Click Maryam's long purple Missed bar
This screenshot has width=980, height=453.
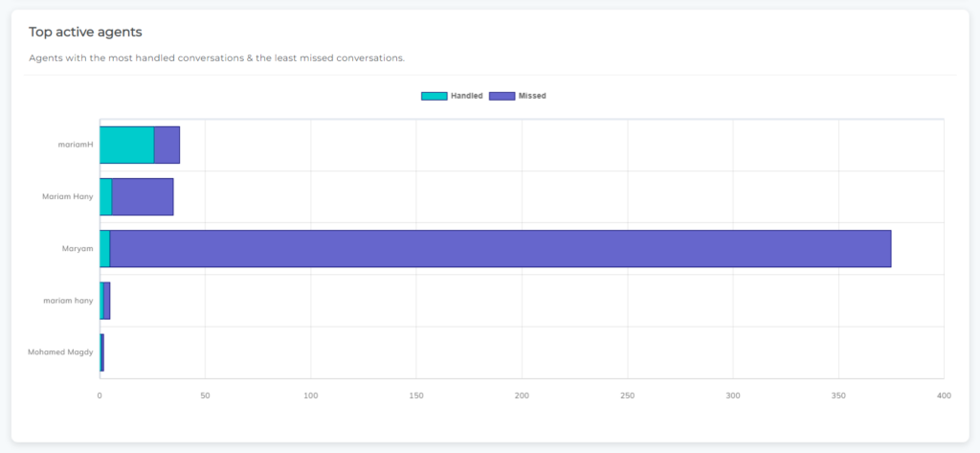coord(501,249)
